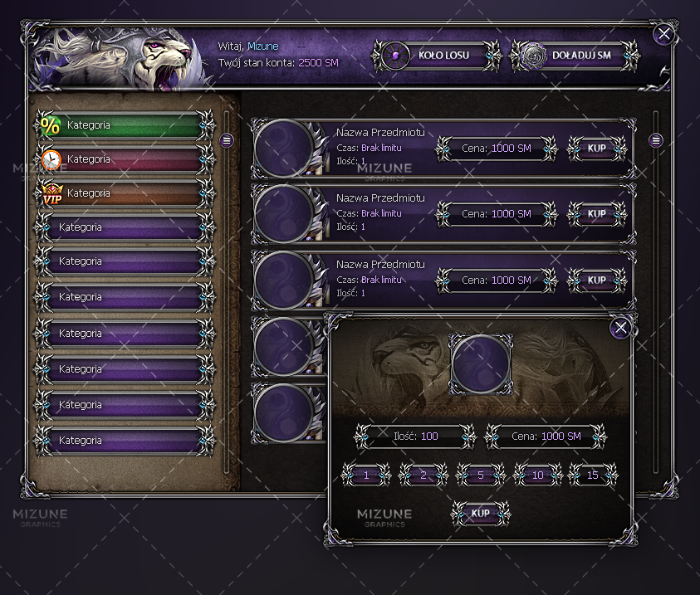Viewport: 700px width, 595px height.
Task: Select quantity 5 in popup
Action: pos(480,475)
